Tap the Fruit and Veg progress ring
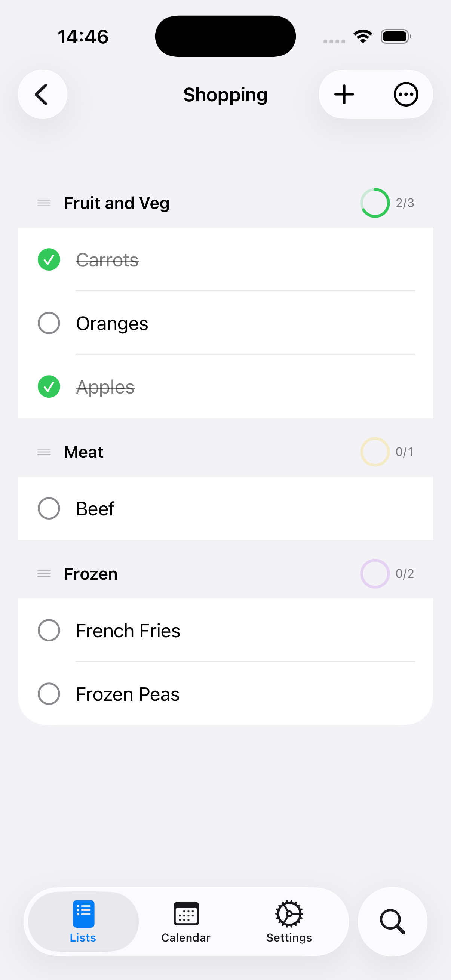Viewport: 451px width, 980px height. click(375, 203)
